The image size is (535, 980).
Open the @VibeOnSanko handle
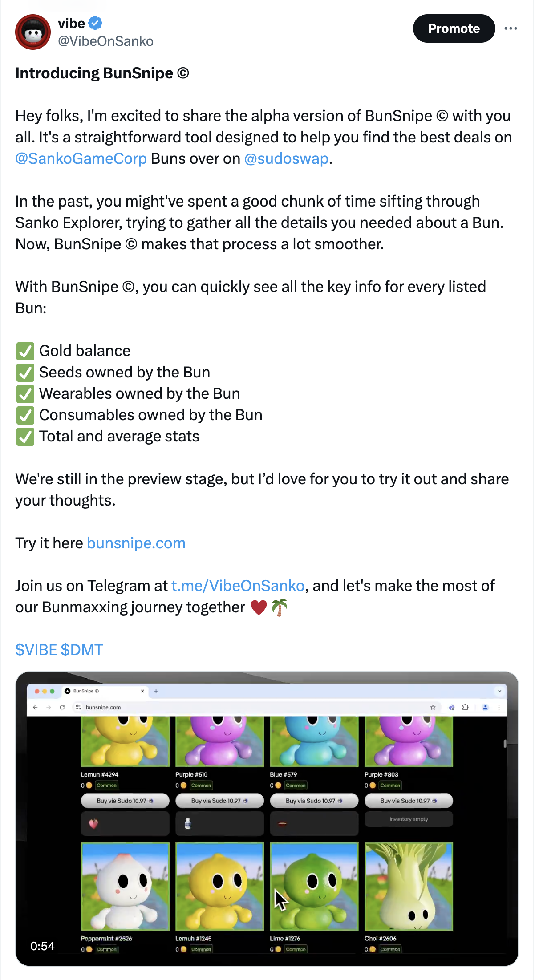point(105,41)
